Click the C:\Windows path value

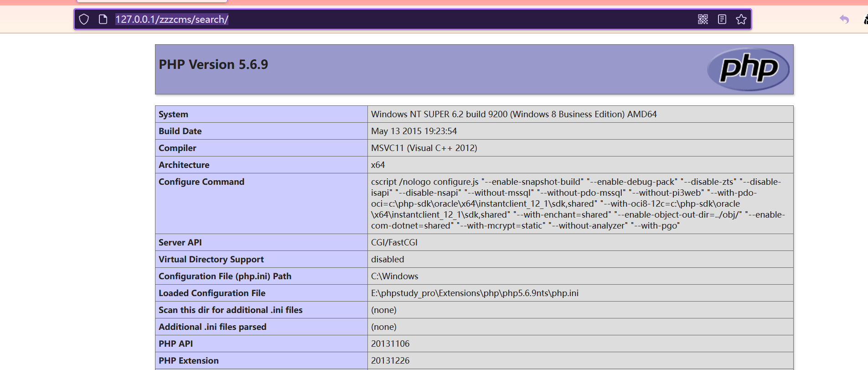pyautogui.click(x=395, y=276)
